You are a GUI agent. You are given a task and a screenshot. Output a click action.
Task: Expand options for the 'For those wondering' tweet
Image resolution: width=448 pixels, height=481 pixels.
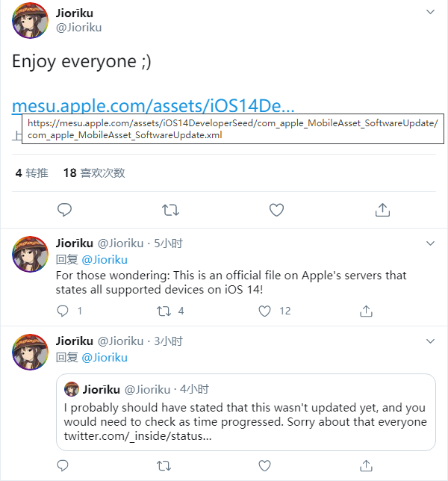pos(430,243)
